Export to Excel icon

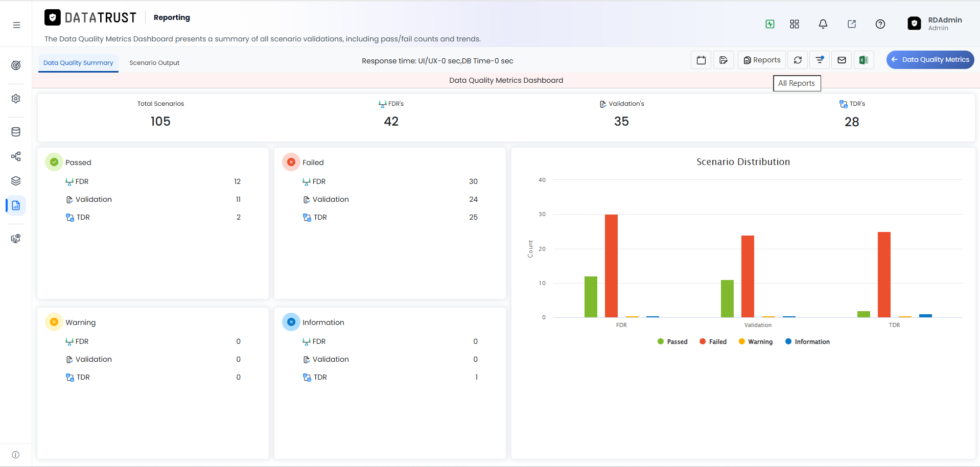(864, 60)
